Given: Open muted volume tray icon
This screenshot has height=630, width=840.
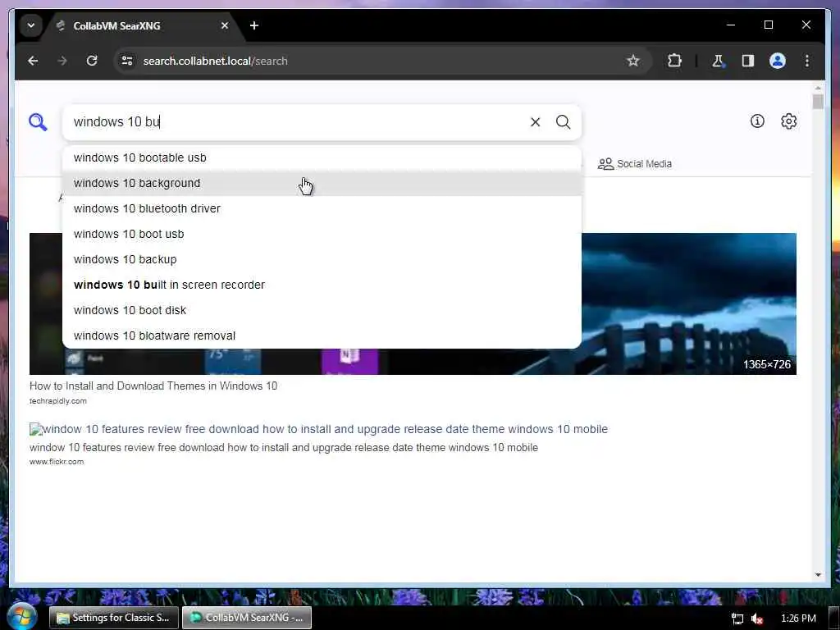Looking at the screenshot, I should coord(757,619).
